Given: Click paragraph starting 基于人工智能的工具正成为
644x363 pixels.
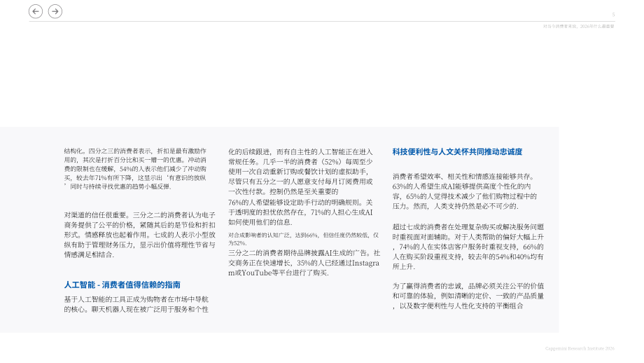Looking at the screenshot, I should coord(136,304).
